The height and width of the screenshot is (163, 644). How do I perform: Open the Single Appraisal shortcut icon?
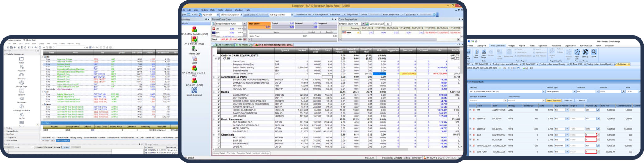pos(194,90)
